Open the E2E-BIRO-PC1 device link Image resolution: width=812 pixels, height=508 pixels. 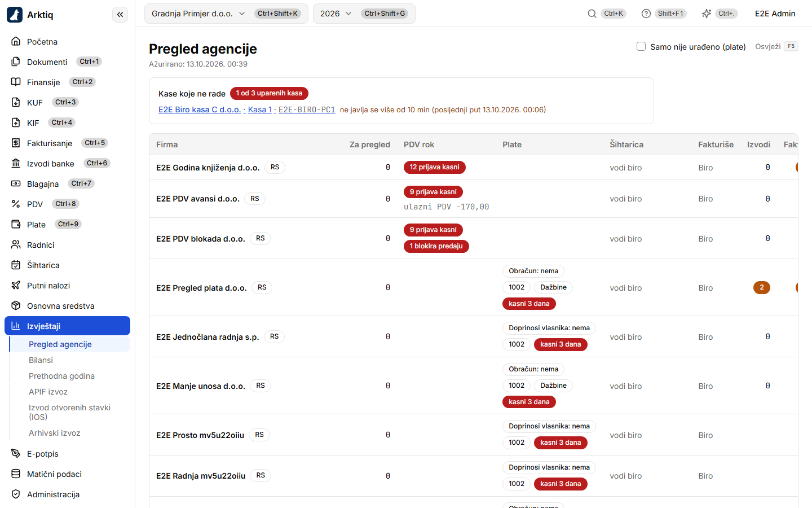coord(307,110)
